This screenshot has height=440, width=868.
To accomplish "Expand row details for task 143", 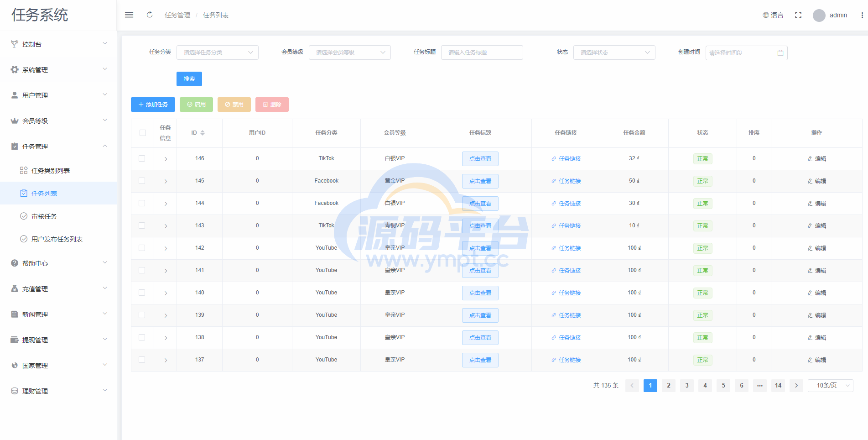I will (166, 226).
